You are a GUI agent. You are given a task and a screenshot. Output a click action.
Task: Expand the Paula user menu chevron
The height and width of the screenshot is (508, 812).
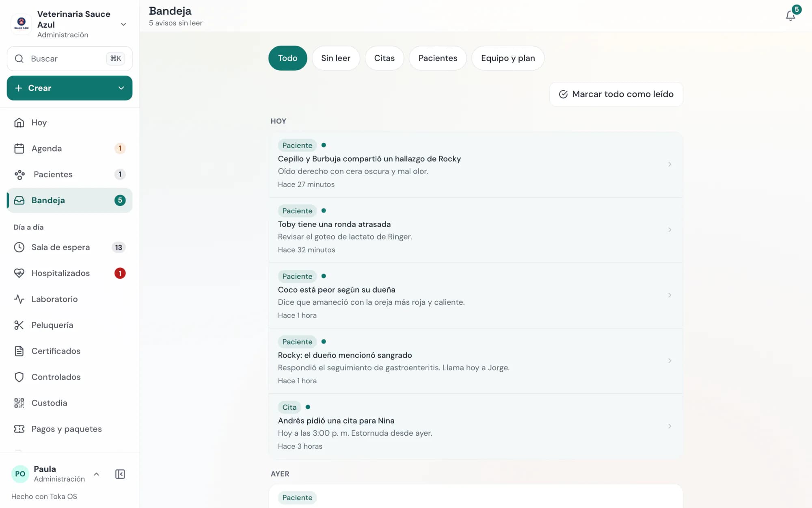[96, 474]
